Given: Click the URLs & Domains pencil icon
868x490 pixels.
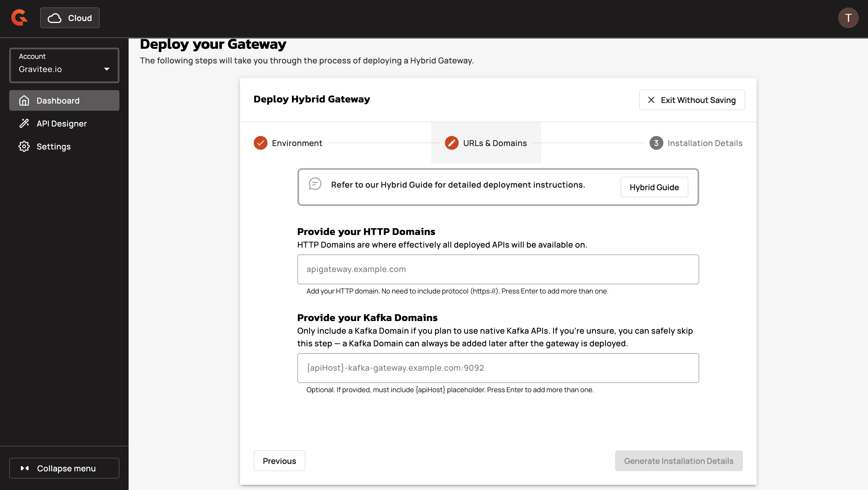Looking at the screenshot, I should click(451, 143).
